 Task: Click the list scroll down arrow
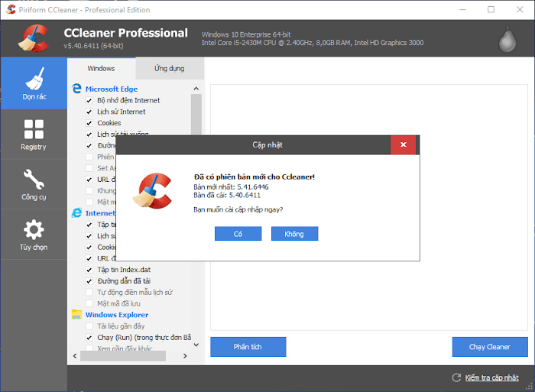tap(196, 345)
